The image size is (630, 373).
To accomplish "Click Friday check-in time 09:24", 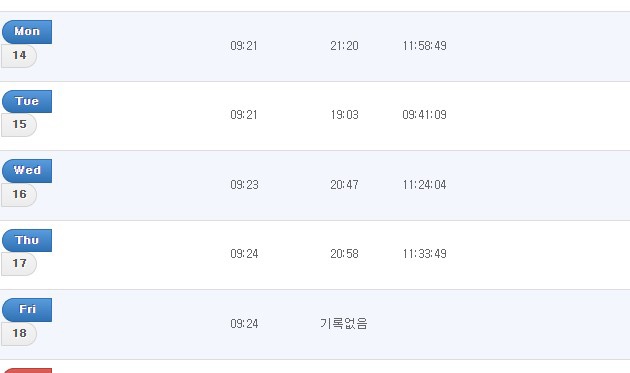I will (x=244, y=324).
